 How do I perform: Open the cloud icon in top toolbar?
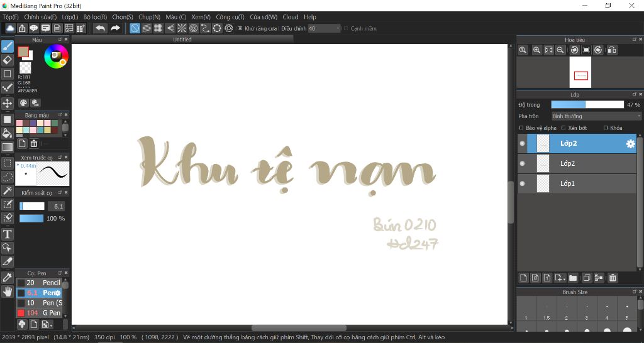pos(10,28)
